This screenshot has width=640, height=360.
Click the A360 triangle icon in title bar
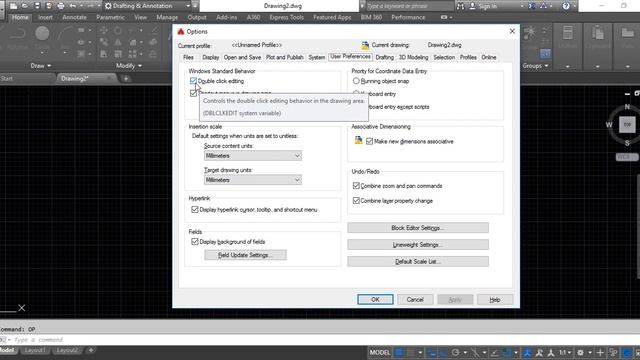tap(544, 6)
